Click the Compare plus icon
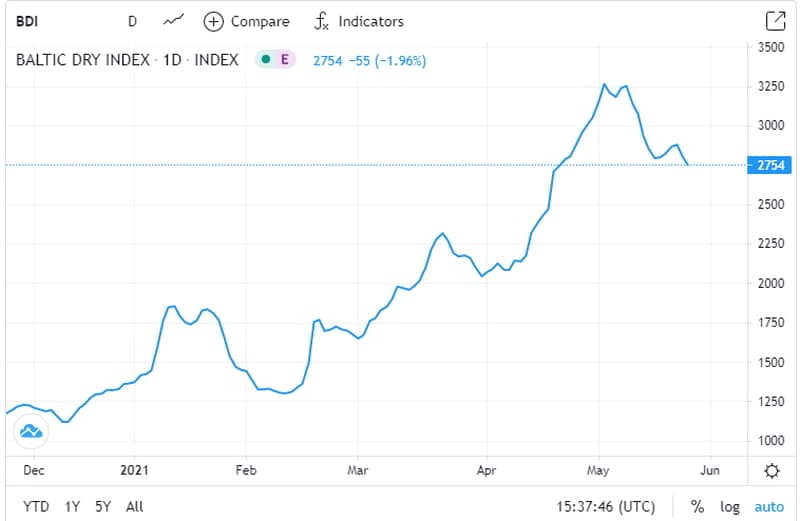The image size is (800, 521). point(213,21)
